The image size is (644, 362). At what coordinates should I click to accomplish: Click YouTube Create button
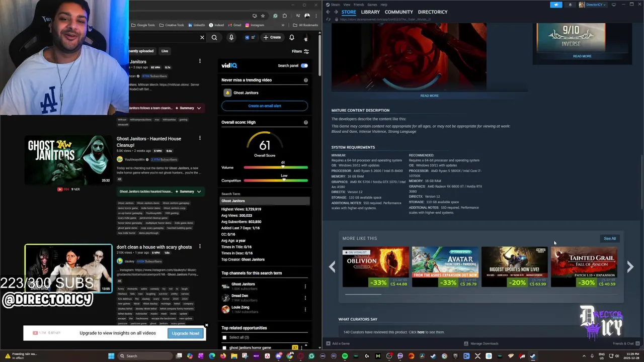coord(272,37)
